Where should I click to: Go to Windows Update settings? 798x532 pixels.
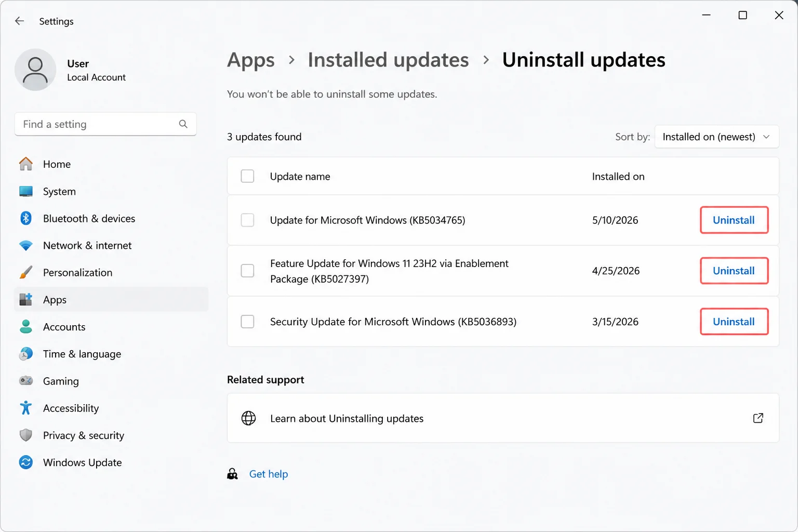tap(111, 462)
